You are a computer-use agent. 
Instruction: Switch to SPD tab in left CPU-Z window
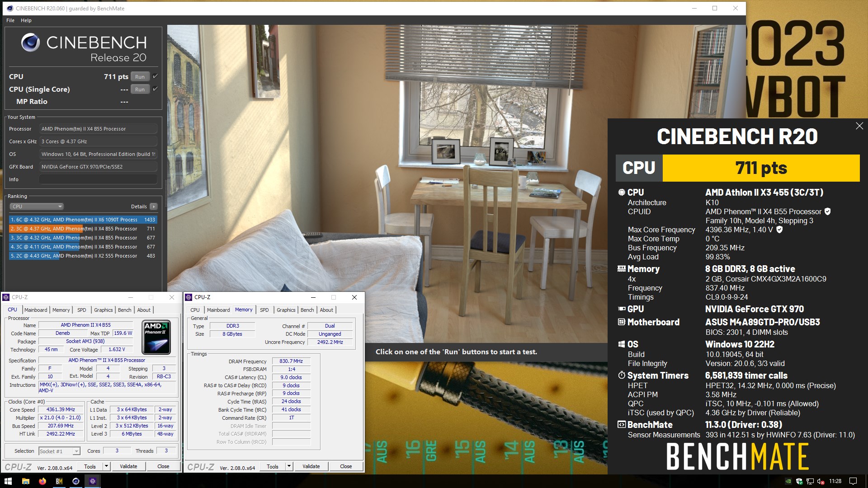coord(81,310)
